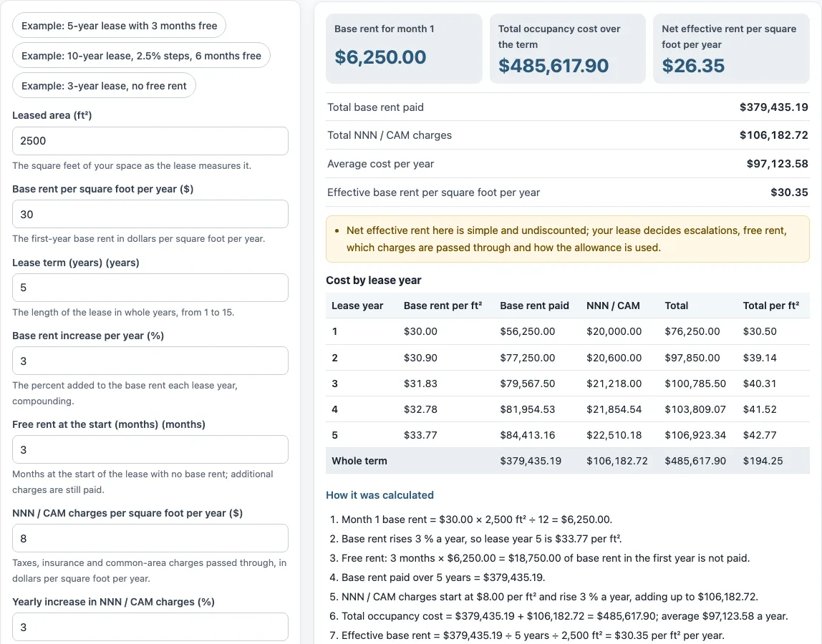Select year 5 base rent per ft² $33.77
Viewport: 822px width, 644px height.
coord(420,435)
